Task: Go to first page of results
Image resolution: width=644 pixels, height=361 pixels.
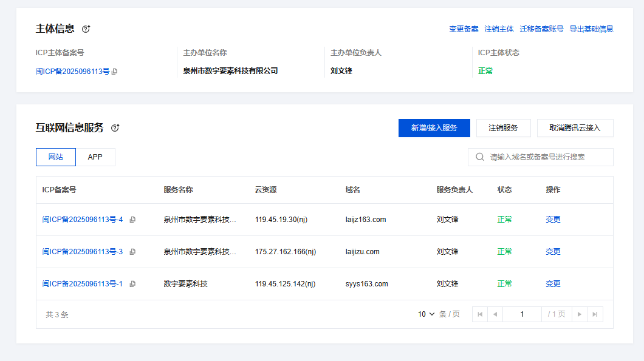Action: [480, 314]
